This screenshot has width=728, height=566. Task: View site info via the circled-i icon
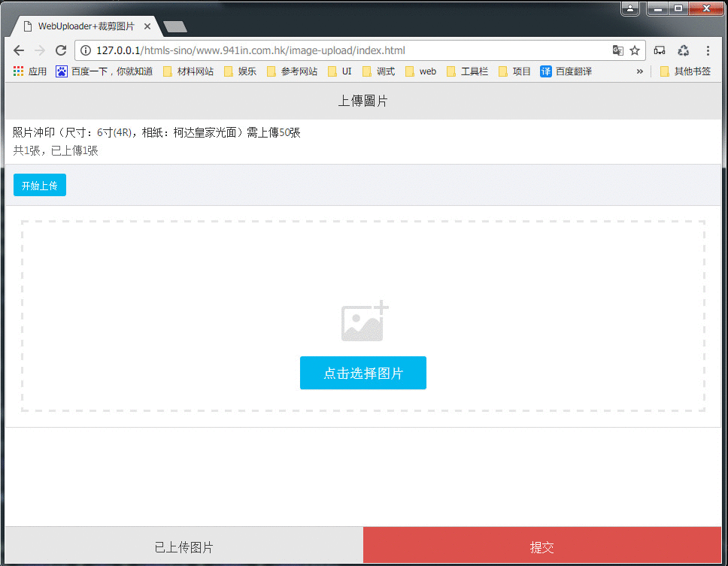click(x=85, y=50)
